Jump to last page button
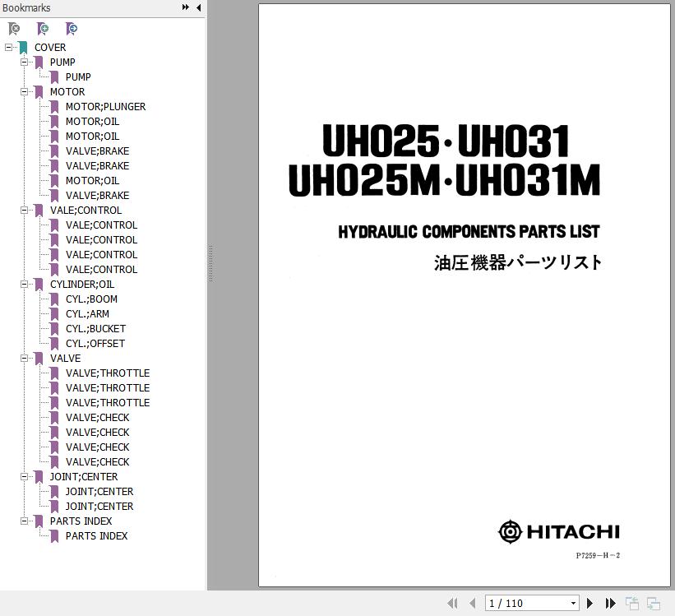Viewport: 675px width, 616px height. 610,603
